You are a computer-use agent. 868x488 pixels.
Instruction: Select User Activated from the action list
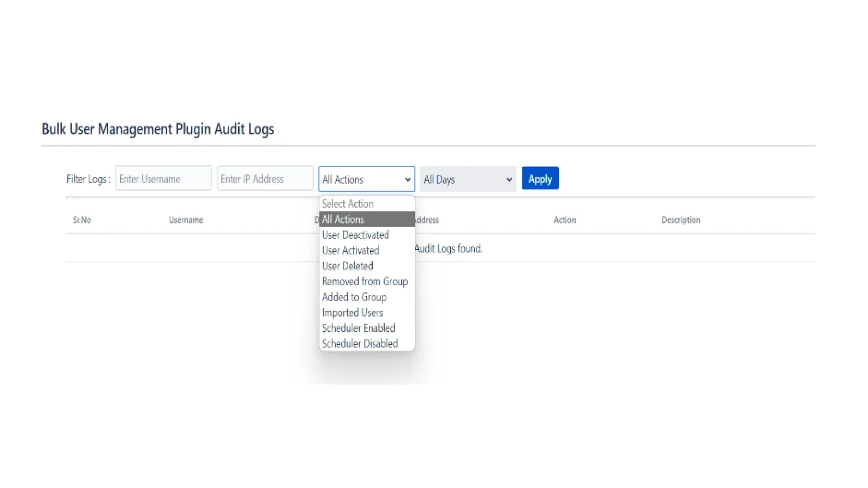click(350, 250)
